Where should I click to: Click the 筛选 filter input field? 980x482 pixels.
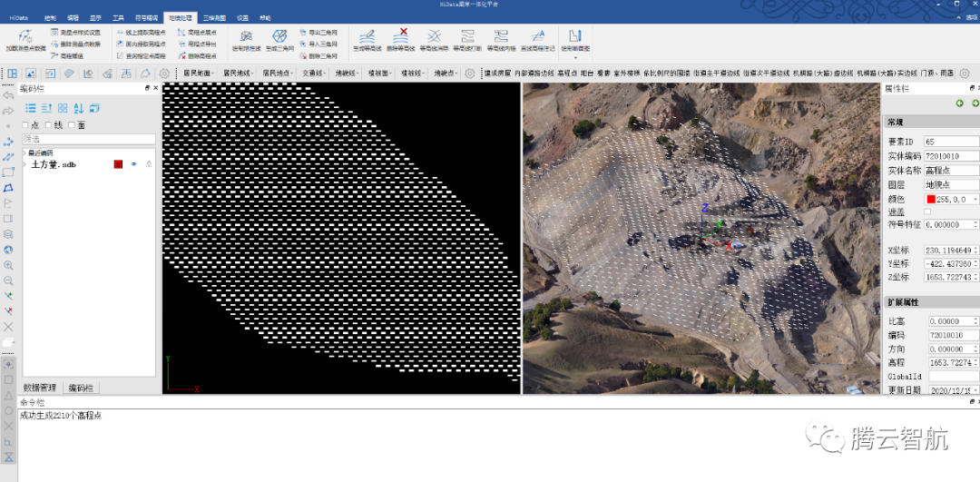point(88,139)
